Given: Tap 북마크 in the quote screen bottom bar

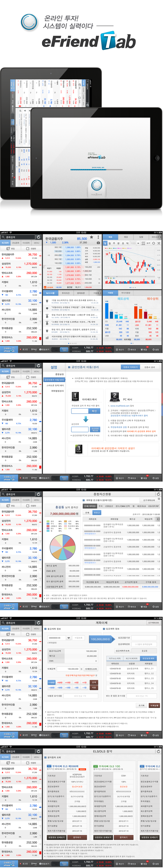Looking at the screenshot, I should (x=132, y=349).
